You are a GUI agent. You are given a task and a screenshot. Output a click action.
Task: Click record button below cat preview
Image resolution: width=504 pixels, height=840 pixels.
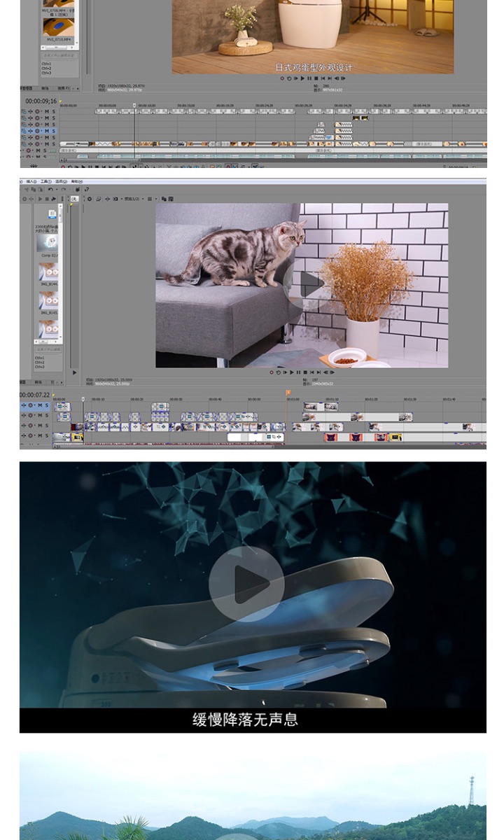[272, 372]
